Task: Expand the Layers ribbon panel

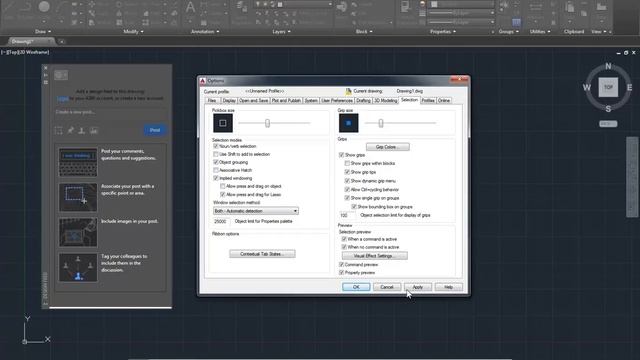Action: pos(281,31)
